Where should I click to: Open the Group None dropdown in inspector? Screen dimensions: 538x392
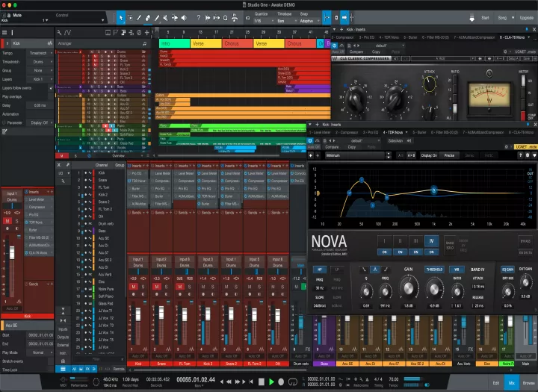[40, 70]
